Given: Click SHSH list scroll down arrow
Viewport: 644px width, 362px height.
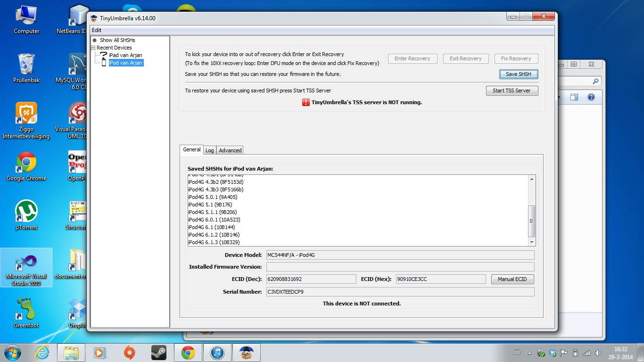Looking at the screenshot, I should (532, 242).
